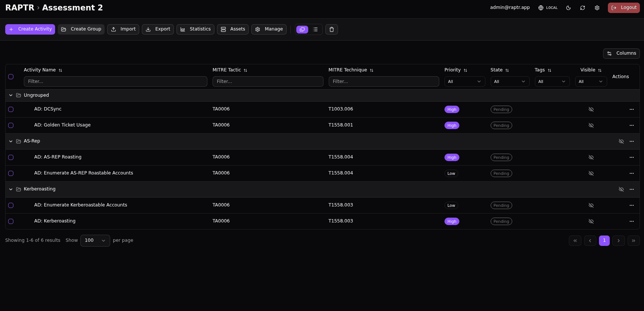Screen dimensions: 644x311
Task: Click the refresh sync icon
Action: 583,8
